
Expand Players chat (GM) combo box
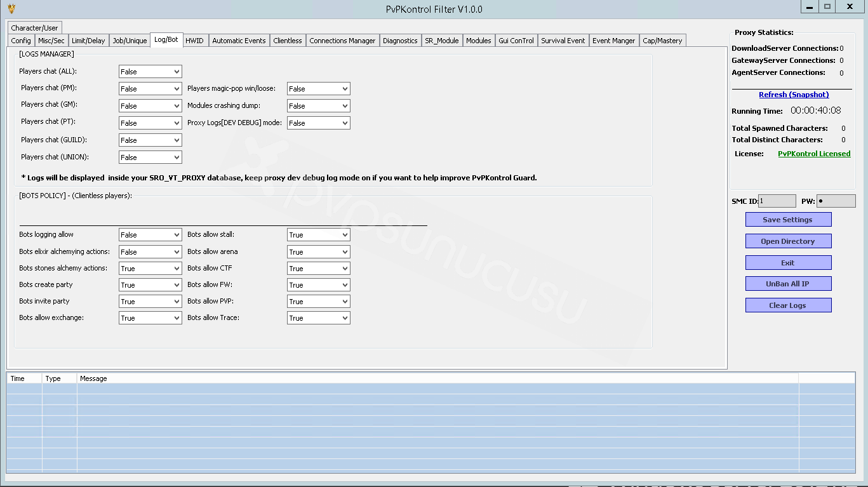tap(150, 106)
